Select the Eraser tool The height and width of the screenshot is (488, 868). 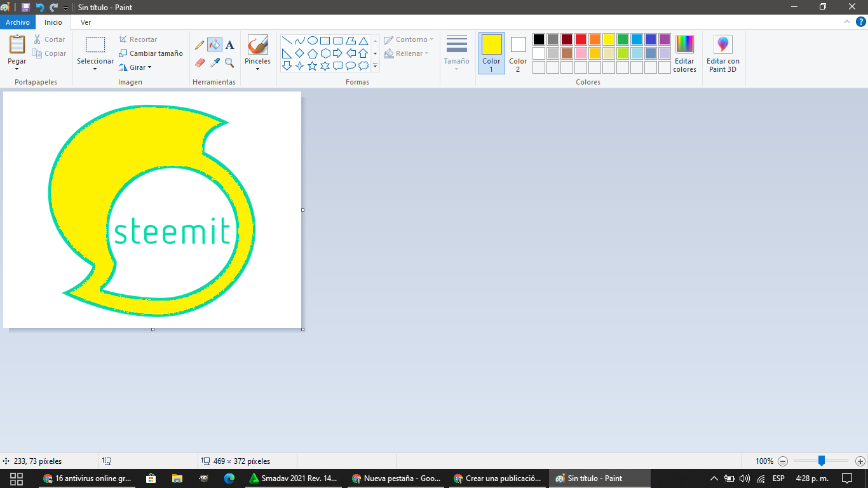pyautogui.click(x=200, y=63)
